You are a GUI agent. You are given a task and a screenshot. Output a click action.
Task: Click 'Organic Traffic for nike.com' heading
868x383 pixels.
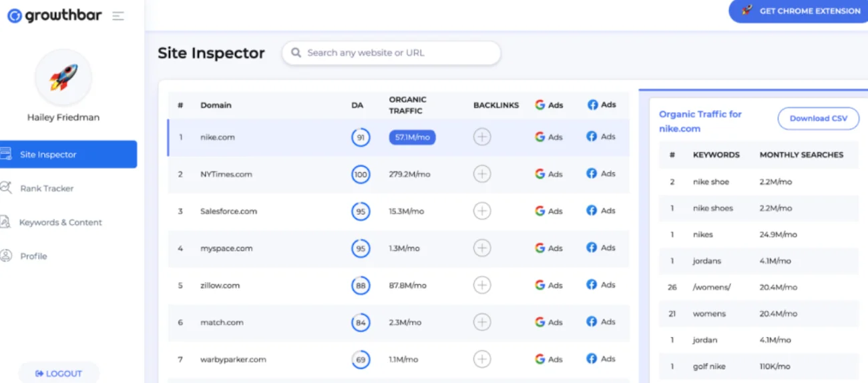click(700, 121)
